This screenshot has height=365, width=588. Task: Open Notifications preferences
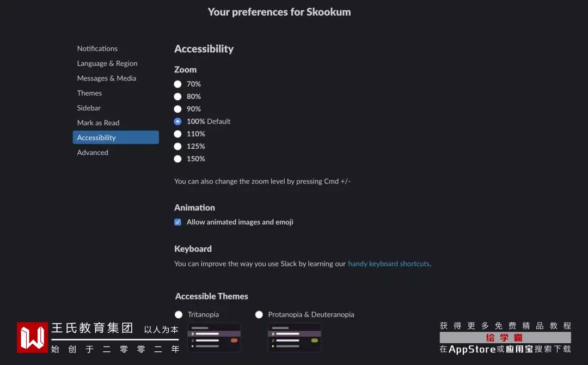tap(97, 48)
